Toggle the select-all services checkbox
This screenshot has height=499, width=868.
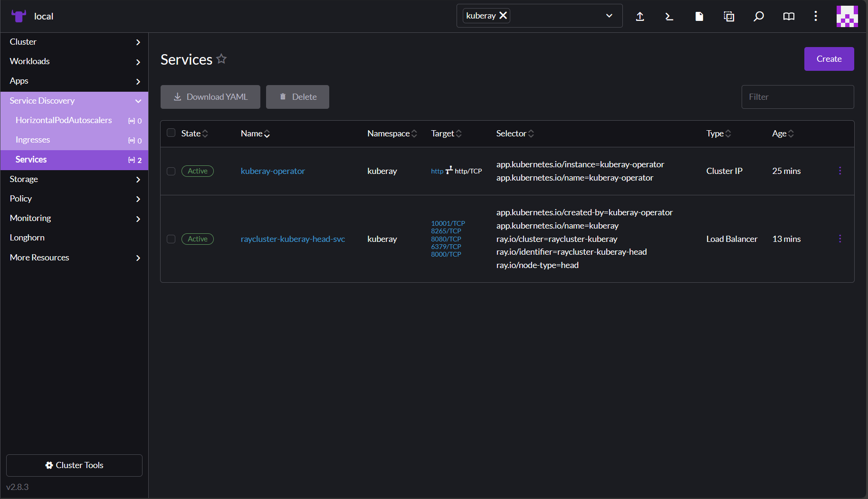point(171,133)
